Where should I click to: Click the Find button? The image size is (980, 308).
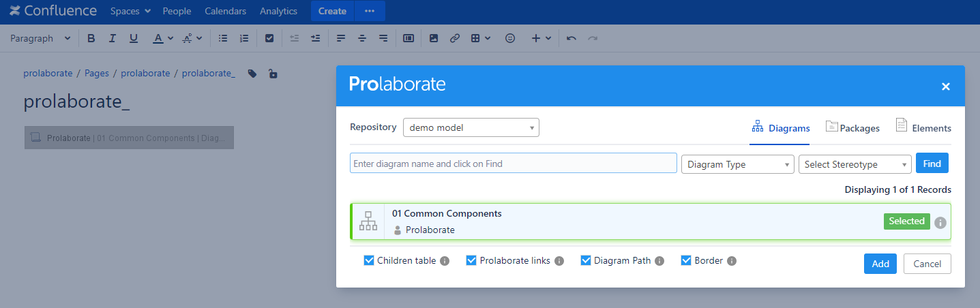(932, 164)
